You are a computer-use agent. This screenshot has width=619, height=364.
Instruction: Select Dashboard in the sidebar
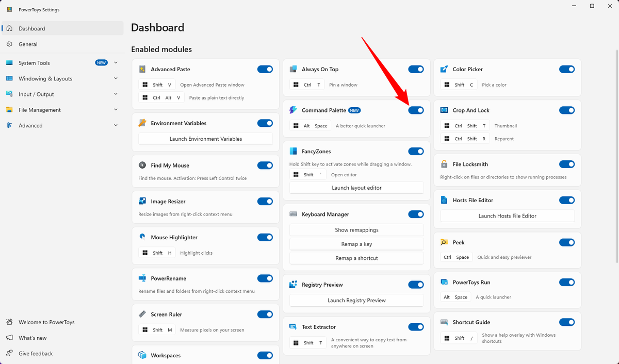pos(63,28)
